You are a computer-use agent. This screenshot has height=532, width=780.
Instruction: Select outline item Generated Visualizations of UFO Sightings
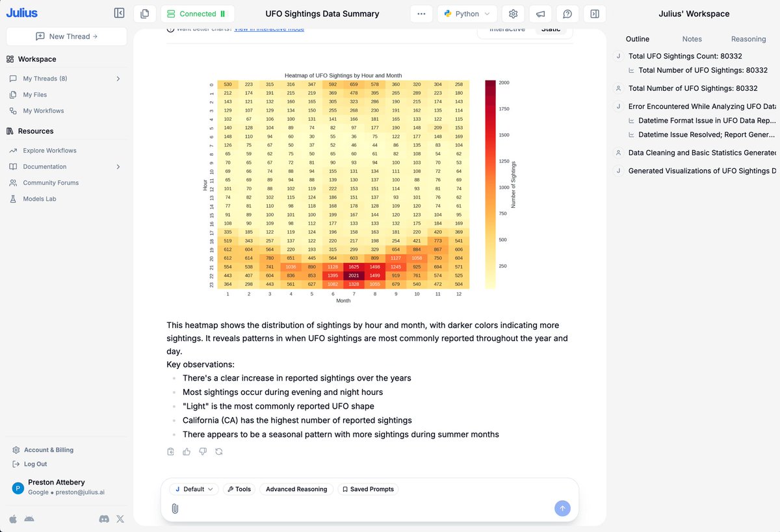tap(702, 171)
